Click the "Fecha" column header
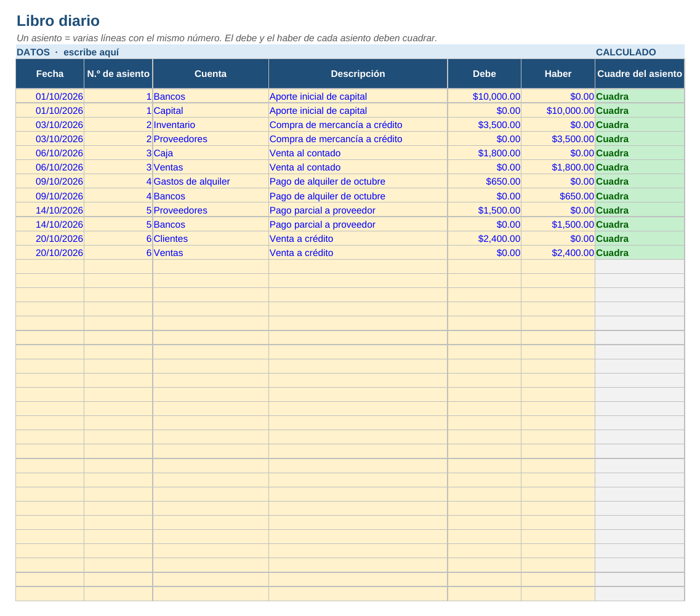 point(50,74)
